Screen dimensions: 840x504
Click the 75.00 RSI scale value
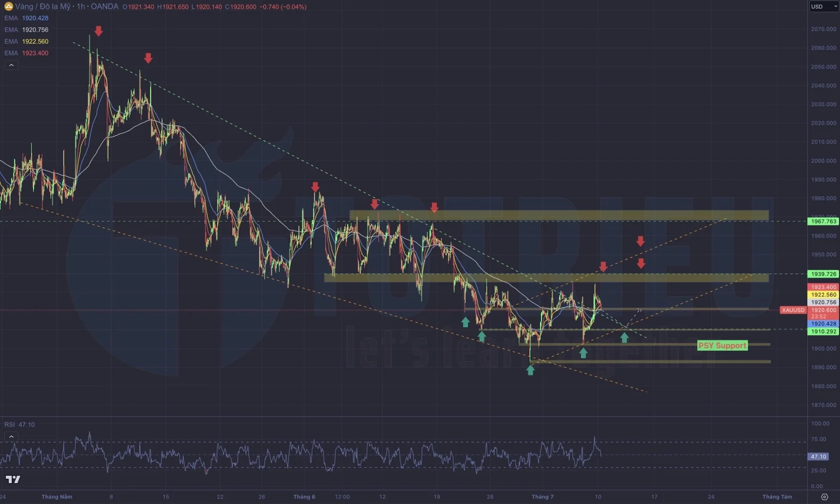click(818, 439)
